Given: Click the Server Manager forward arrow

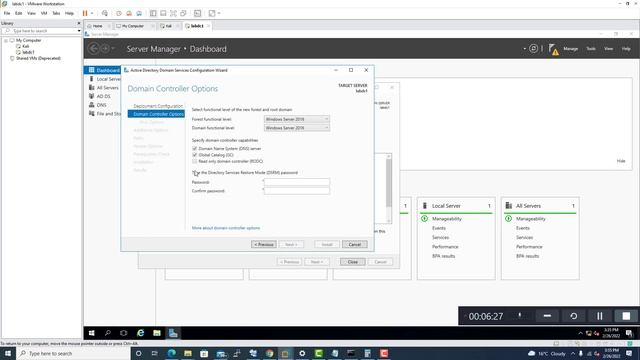Looking at the screenshot, I should click(x=105, y=49).
